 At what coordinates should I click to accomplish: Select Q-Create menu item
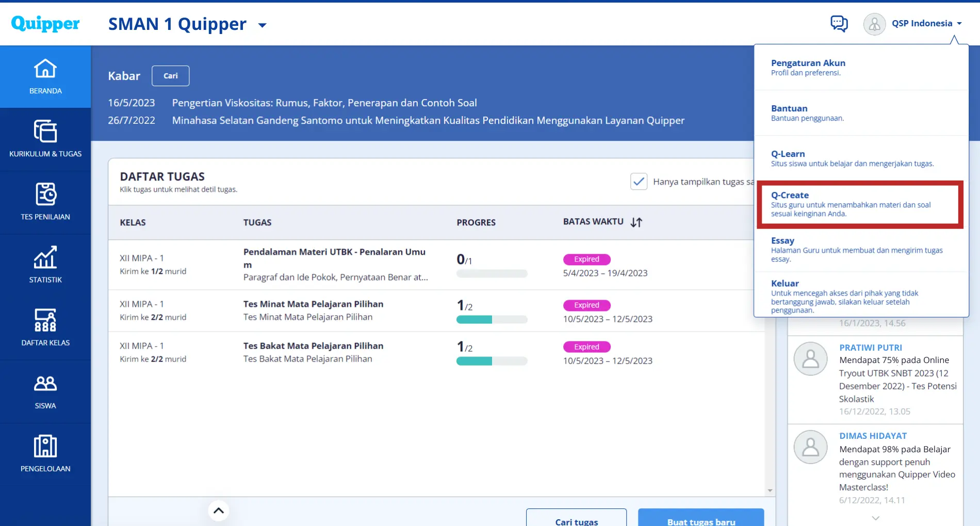click(860, 204)
